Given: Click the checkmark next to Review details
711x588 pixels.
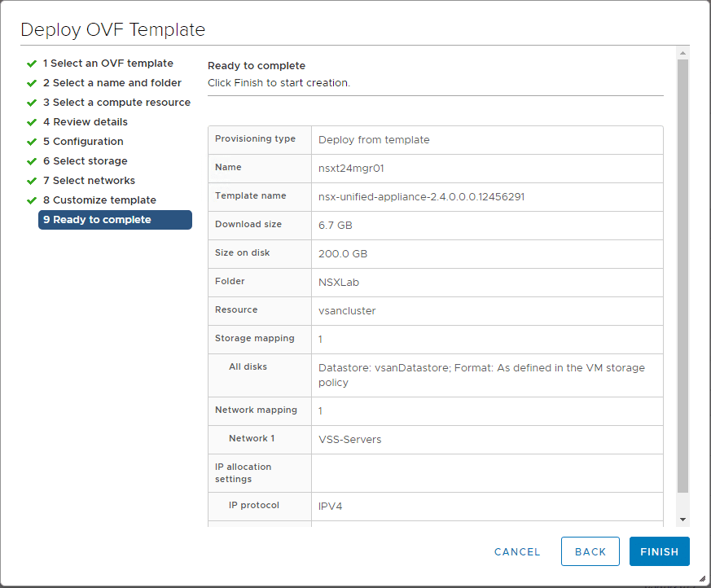Looking at the screenshot, I should 31,122.
